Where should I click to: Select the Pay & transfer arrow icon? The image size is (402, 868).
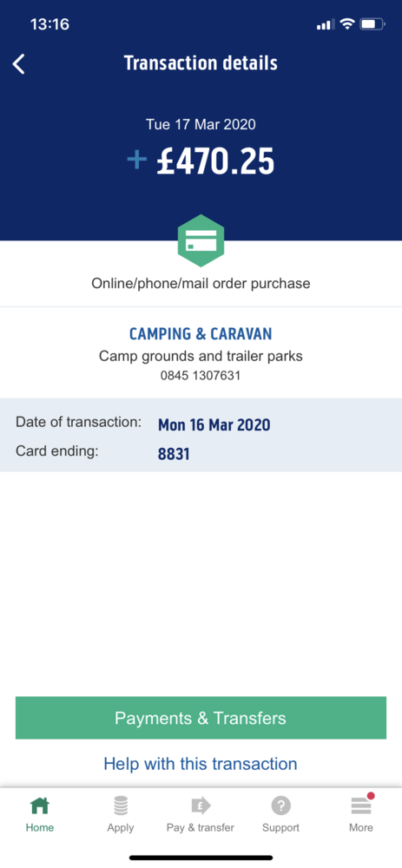click(x=201, y=806)
